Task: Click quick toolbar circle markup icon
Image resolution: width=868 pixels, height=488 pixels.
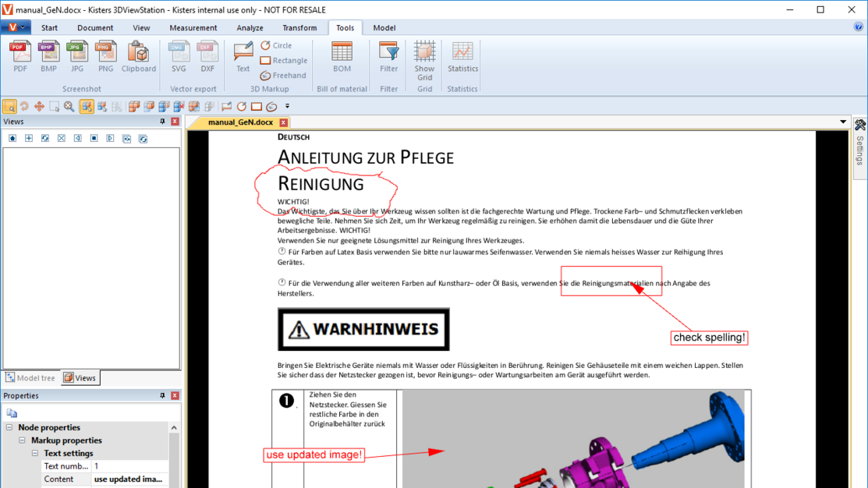Action: 241,106
